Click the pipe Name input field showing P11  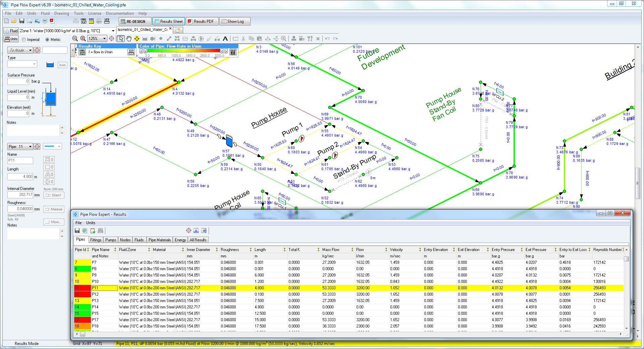pos(20,160)
